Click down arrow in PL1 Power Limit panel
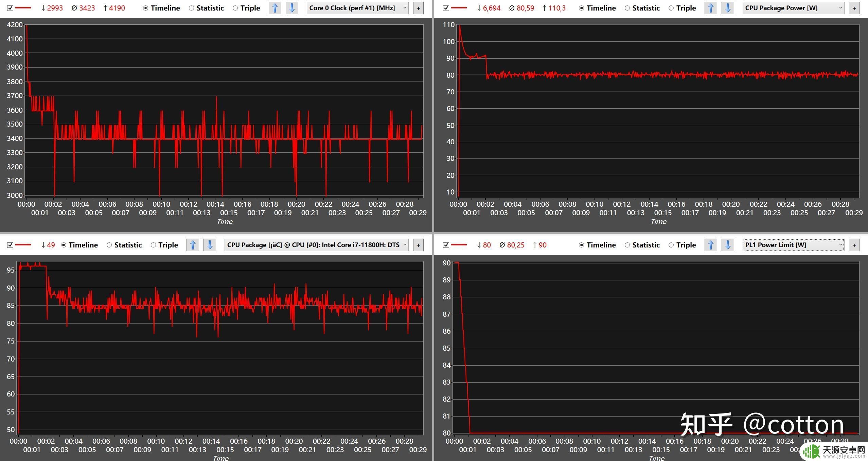Screen dimensions: 868x461 [x=728, y=245]
